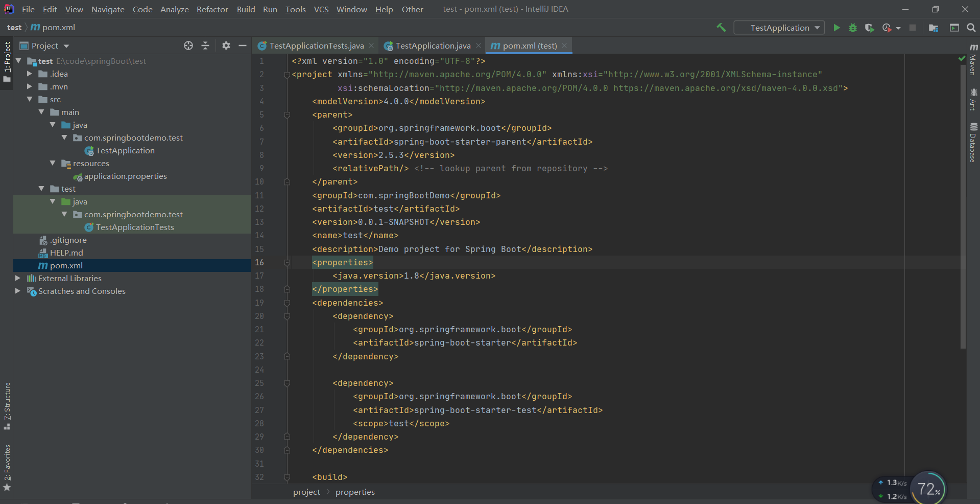The height and width of the screenshot is (504, 980).
Task: Close the TestApplication.java tab
Action: (x=479, y=45)
